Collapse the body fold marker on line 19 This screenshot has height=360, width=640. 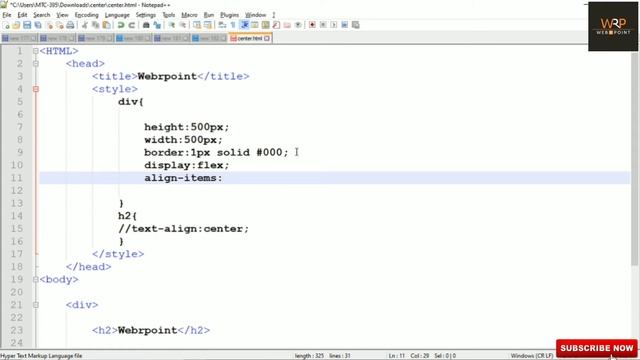pyautogui.click(x=36, y=280)
